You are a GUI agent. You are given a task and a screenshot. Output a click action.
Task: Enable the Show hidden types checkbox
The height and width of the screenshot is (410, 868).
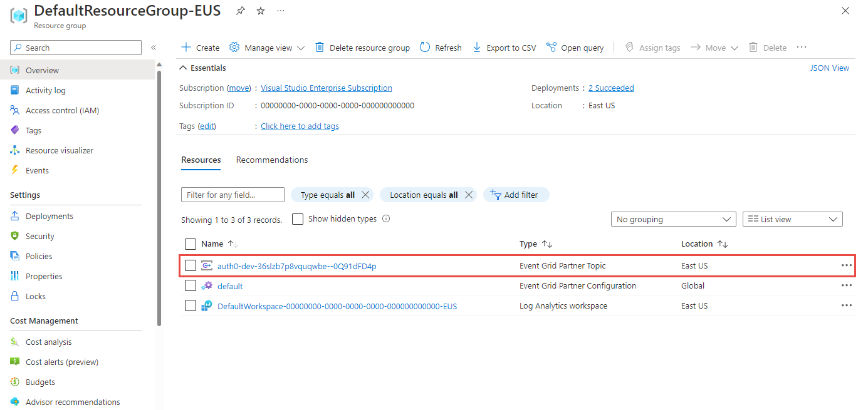[x=297, y=218]
